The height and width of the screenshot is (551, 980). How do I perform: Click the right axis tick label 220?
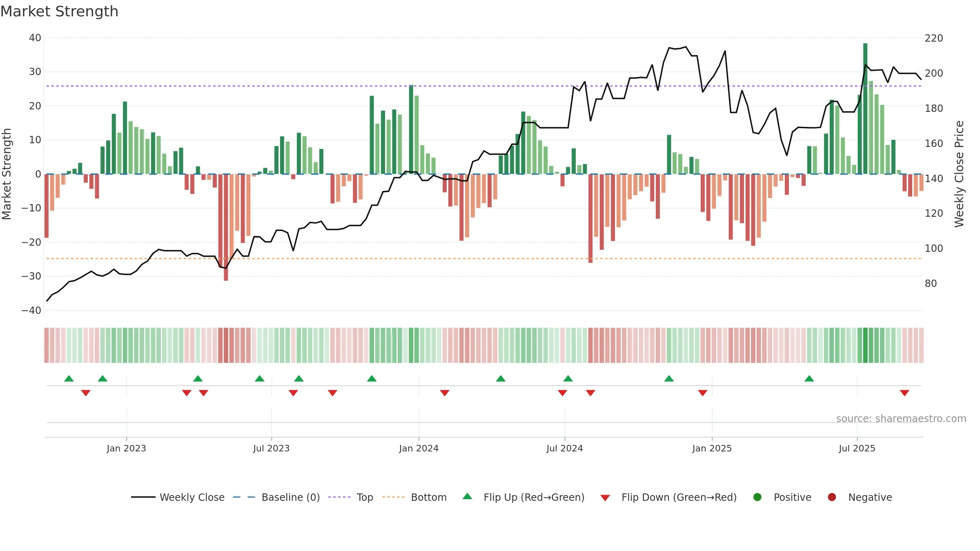(934, 38)
